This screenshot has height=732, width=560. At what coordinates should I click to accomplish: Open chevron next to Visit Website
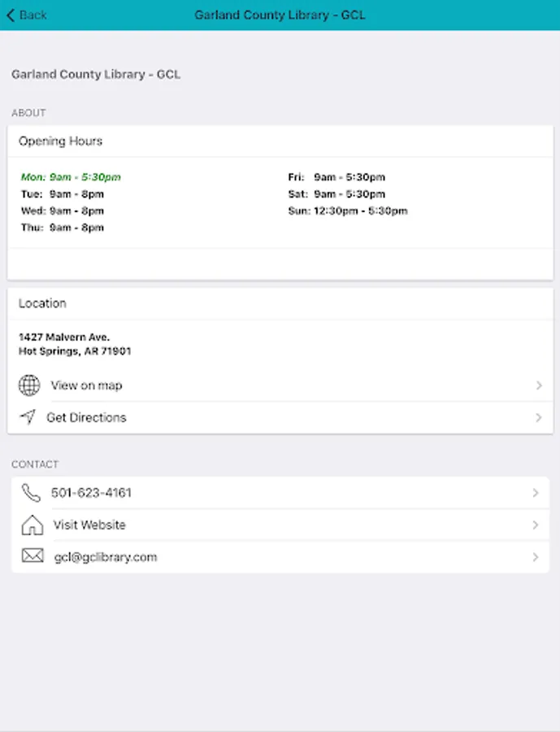point(535,525)
